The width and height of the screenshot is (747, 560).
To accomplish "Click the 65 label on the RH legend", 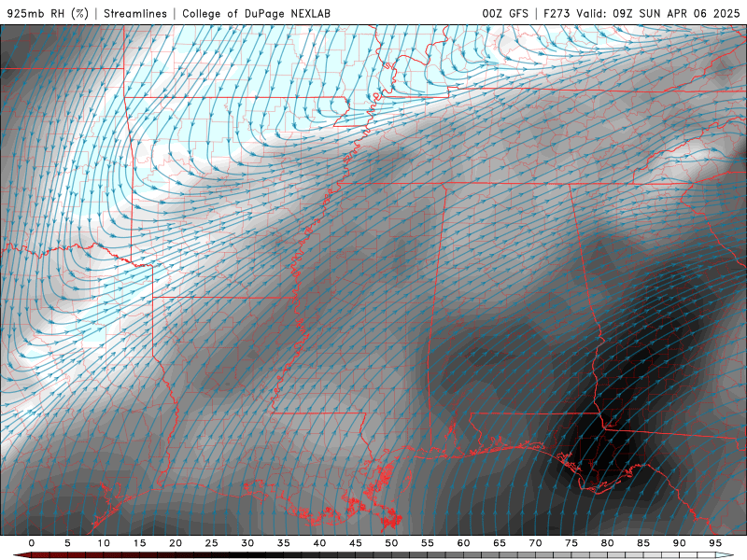I will (x=500, y=543).
